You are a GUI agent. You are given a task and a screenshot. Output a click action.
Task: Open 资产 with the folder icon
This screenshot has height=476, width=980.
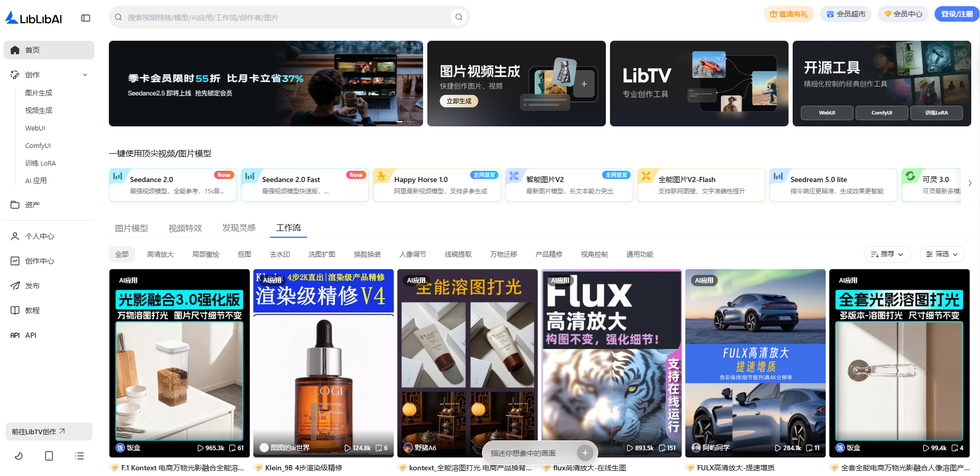coord(15,205)
